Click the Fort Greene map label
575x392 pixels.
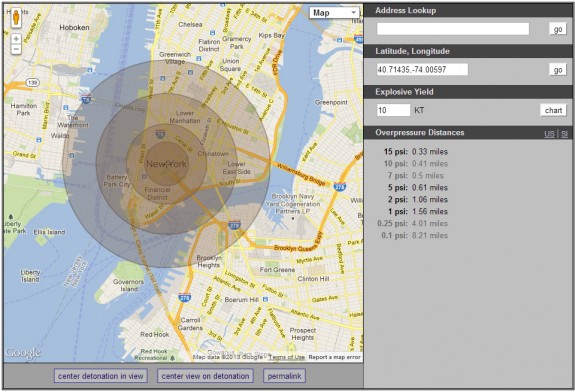pos(277,270)
